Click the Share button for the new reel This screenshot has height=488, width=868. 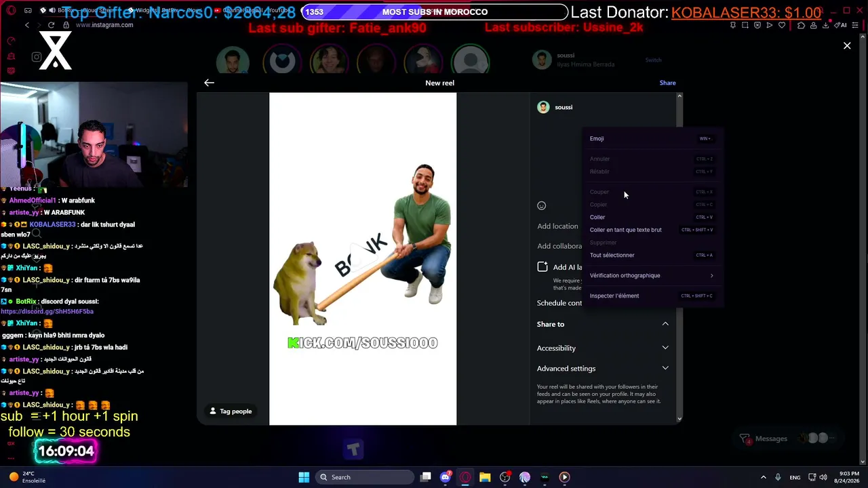667,83
